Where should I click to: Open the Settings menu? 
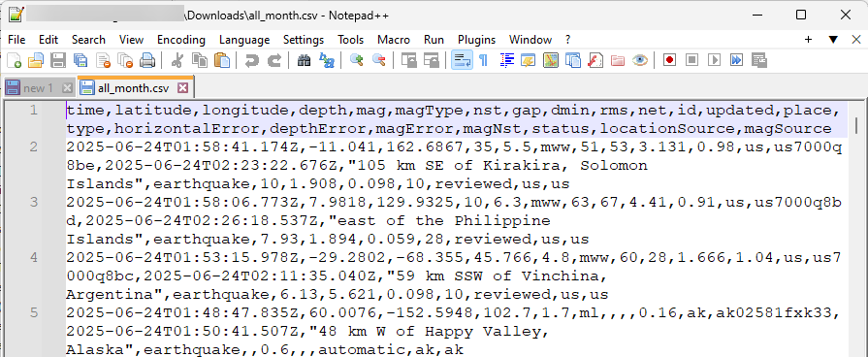pyautogui.click(x=304, y=40)
